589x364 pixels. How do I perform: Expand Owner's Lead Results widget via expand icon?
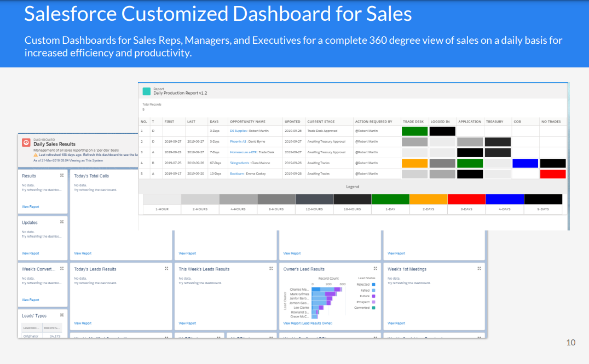tap(376, 269)
